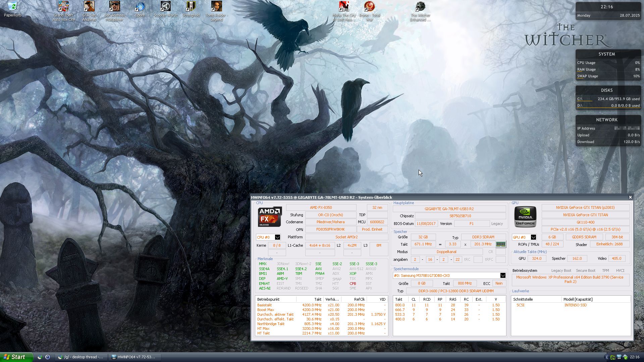Click the Prod. Einheit field
644x362 pixels.
coord(372,230)
